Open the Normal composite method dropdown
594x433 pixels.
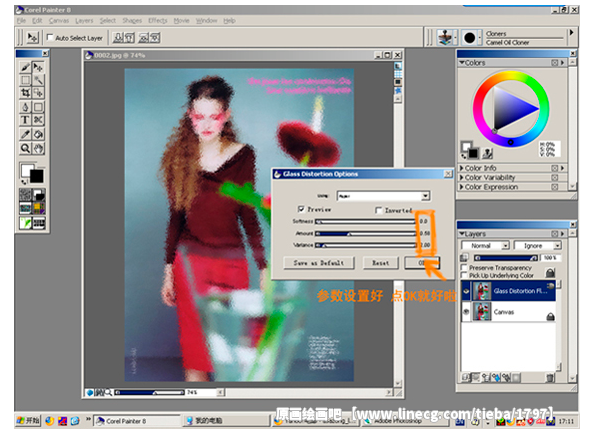[485, 245]
